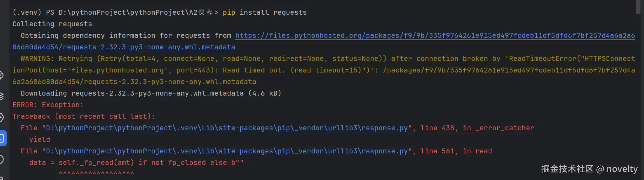This screenshot has height=180, width=644.
Task: Open the Python Console tool window
Action: [1, 75]
